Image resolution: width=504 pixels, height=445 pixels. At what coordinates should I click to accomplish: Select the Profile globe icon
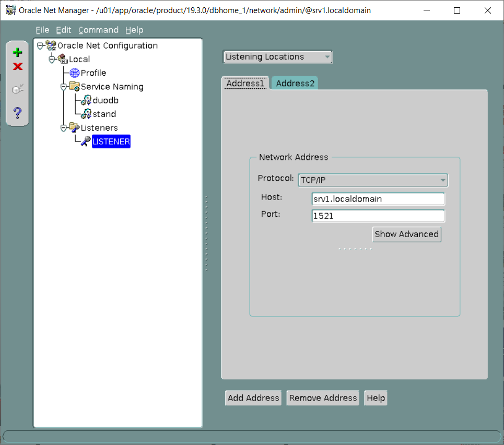75,73
